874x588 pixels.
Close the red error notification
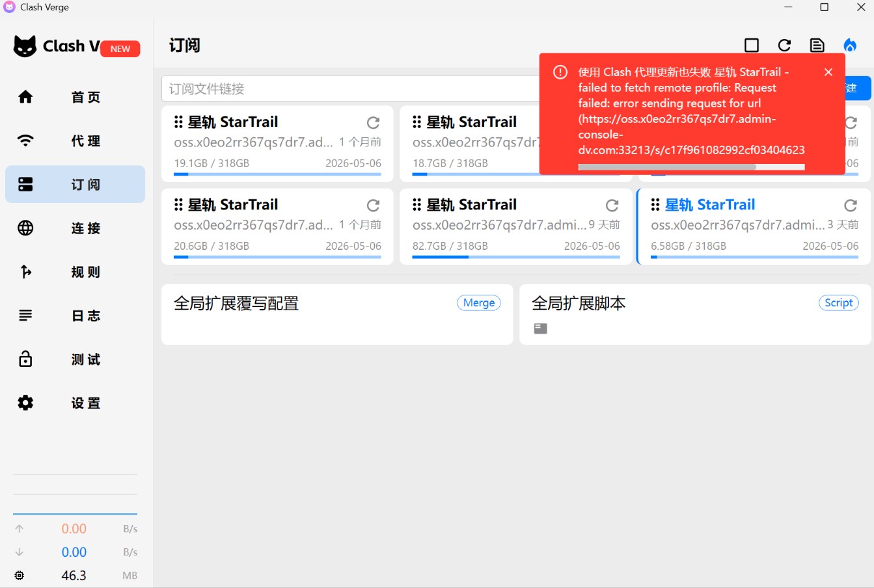point(828,72)
